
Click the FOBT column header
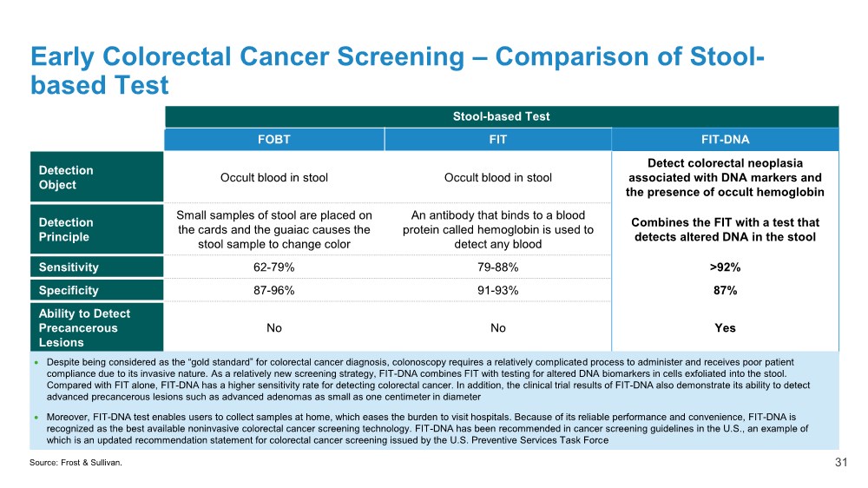coord(273,139)
